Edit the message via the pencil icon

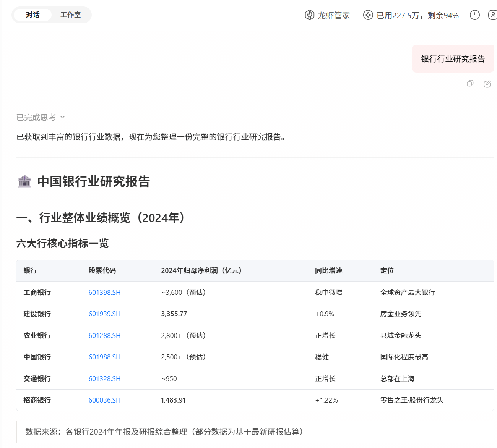pyautogui.click(x=487, y=83)
